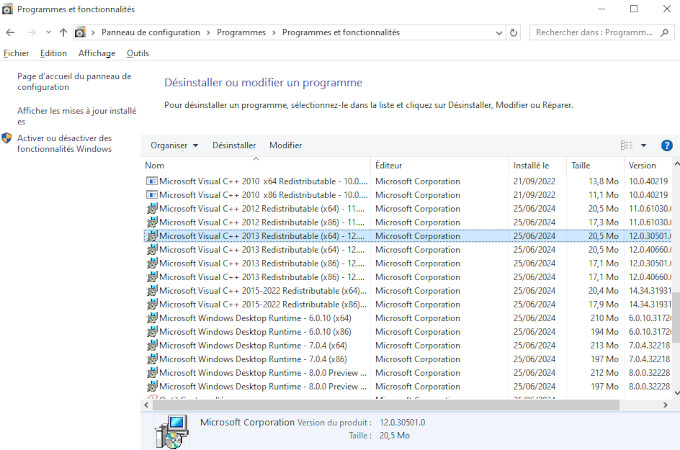Viewport: 680px width, 450px height.
Task: Select Visual C++ 2013 (x64) version 12.0.40660
Action: pyautogui.click(x=408, y=250)
